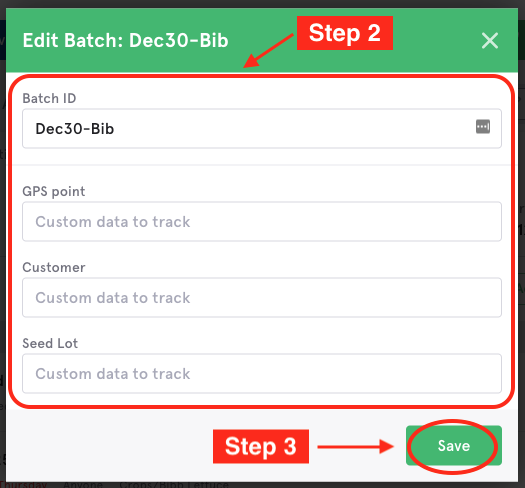Click the gray footer area left of Step 3
Image resolution: width=525 pixels, height=488 pixels.
[x=109, y=445]
